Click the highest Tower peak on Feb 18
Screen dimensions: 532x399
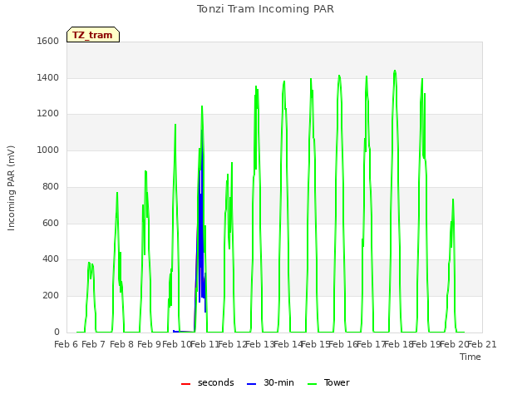tap(395, 71)
